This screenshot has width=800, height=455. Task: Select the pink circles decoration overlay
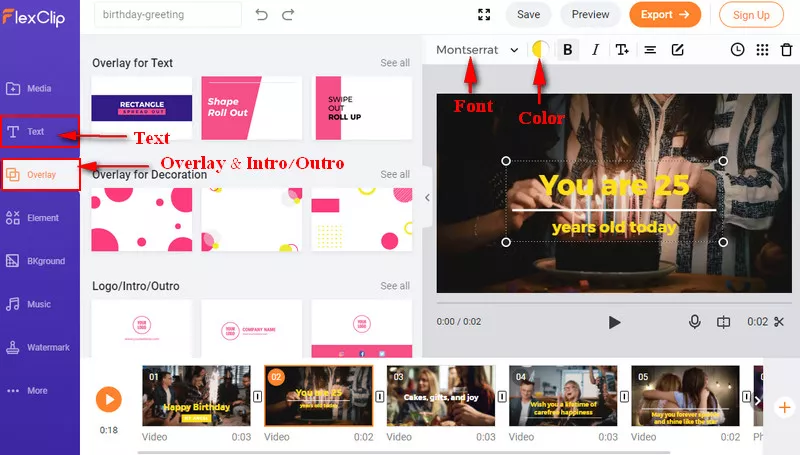pos(142,219)
